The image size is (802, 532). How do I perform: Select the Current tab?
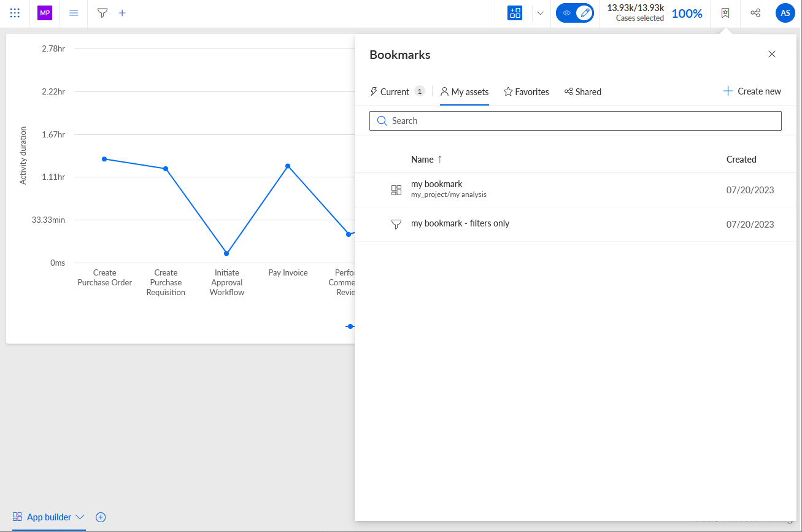pos(396,92)
